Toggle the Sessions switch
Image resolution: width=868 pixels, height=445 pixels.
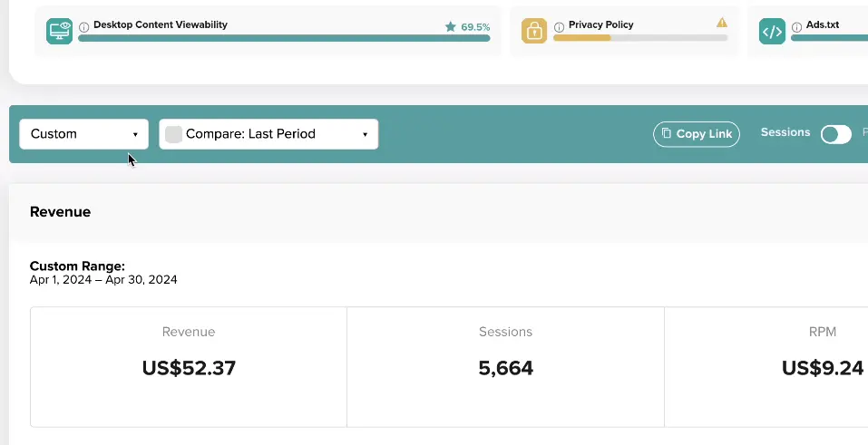(x=836, y=134)
